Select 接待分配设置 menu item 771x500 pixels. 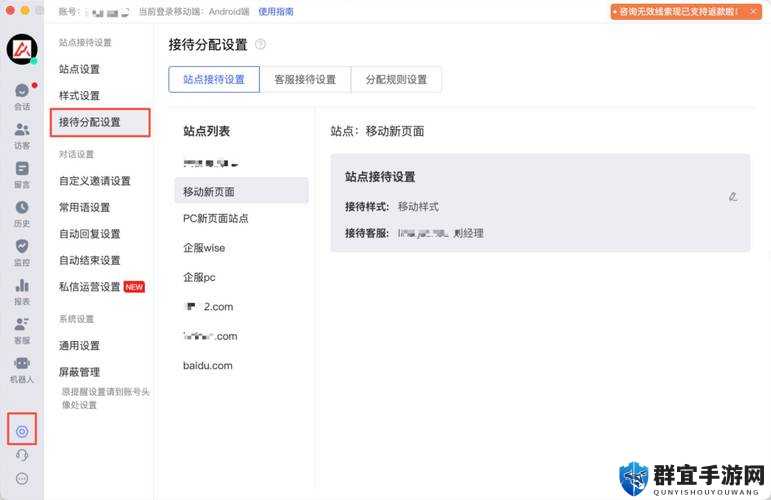(100, 122)
